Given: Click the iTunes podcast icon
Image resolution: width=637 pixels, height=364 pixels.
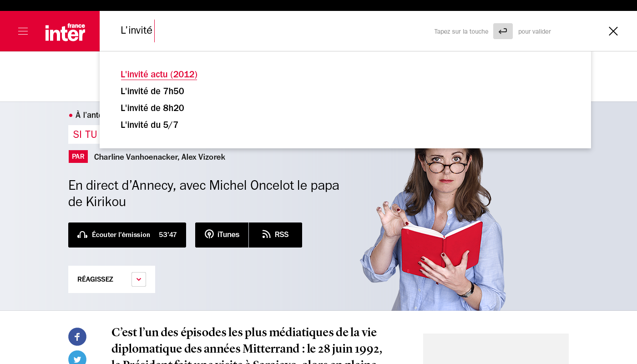Looking at the screenshot, I should 209,234.
